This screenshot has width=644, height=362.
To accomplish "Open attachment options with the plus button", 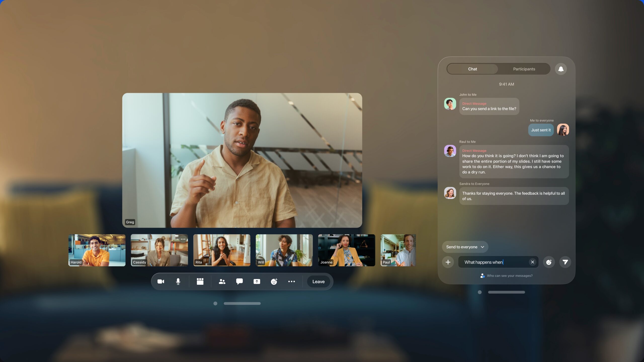I will [448, 262].
